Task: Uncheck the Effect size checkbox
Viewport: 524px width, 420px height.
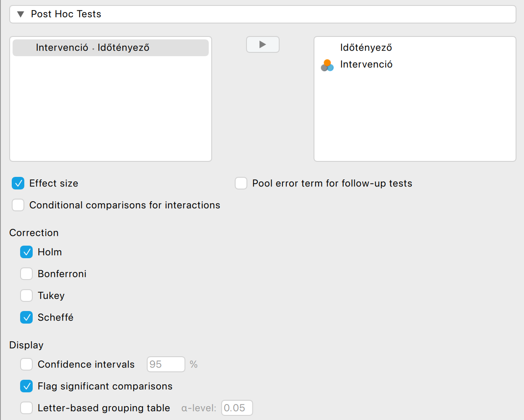Action: (x=18, y=183)
